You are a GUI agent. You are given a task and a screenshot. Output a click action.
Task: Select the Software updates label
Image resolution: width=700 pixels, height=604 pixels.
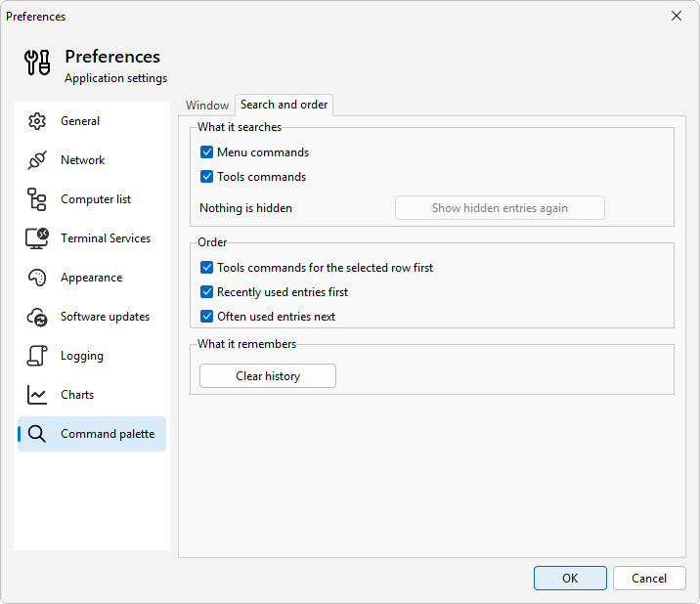[106, 317]
